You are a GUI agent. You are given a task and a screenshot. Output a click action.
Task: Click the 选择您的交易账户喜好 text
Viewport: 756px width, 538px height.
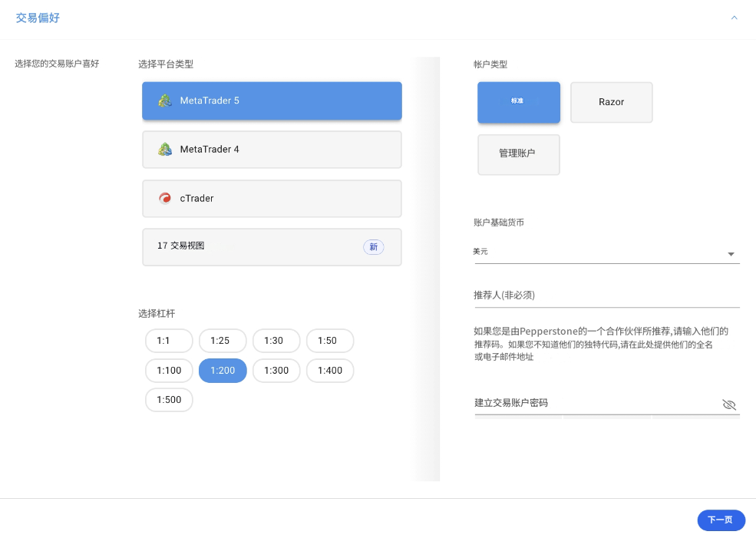coord(57,64)
